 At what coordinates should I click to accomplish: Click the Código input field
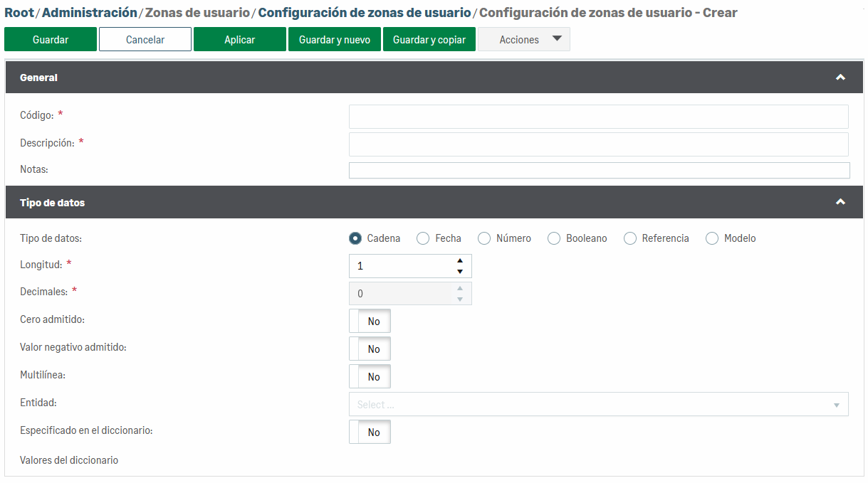click(598, 117)
